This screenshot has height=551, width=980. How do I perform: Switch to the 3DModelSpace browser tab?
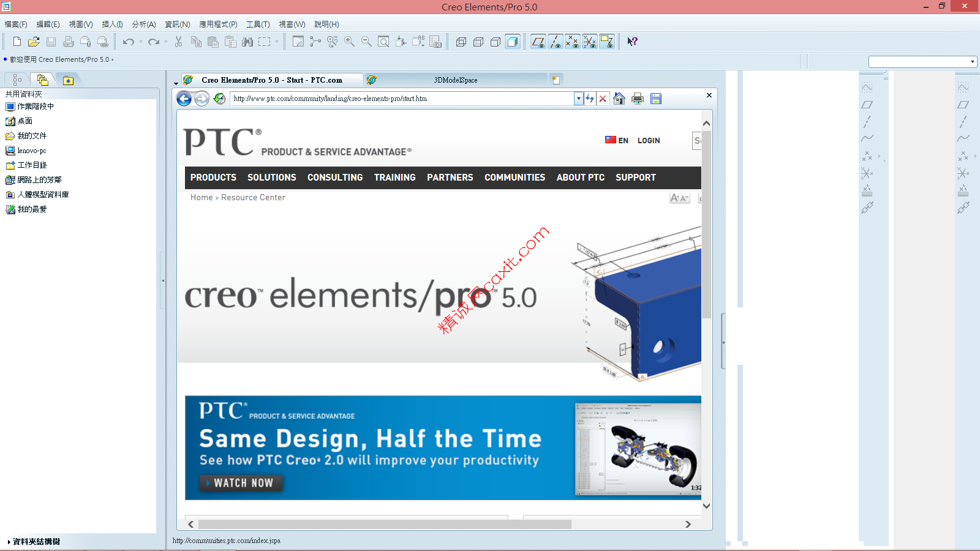click(456, 80)
